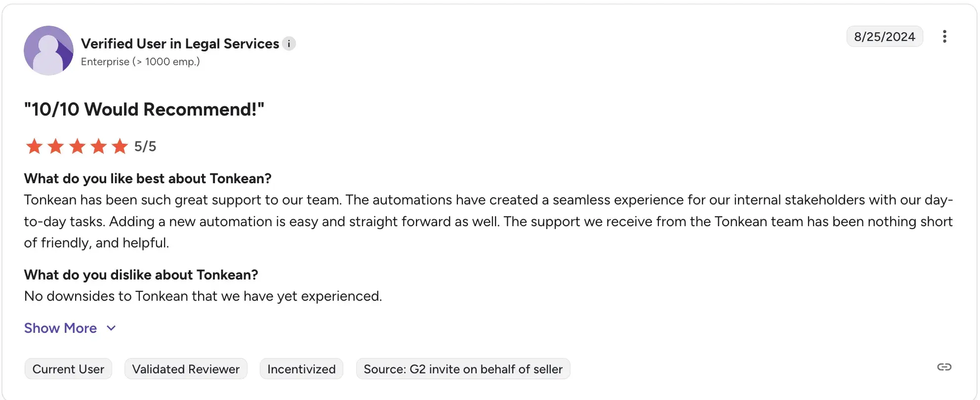Click the reviewer avatar image
This screenshot has height=400, width=980.
coord(48,50)
